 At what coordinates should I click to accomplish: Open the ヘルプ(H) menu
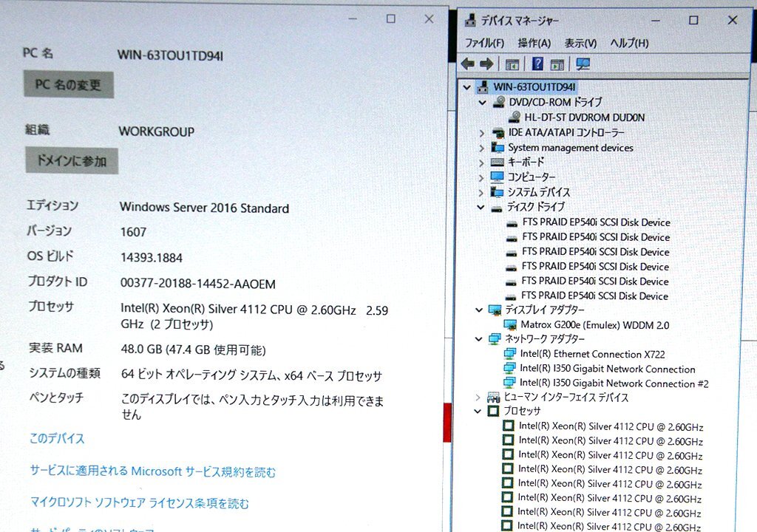[629, 43]
